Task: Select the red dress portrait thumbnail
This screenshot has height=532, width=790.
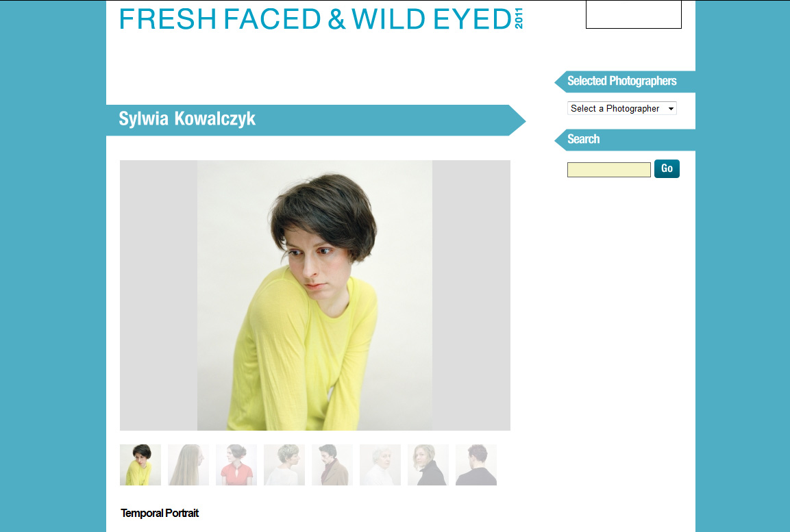Action: click(236, 464)
